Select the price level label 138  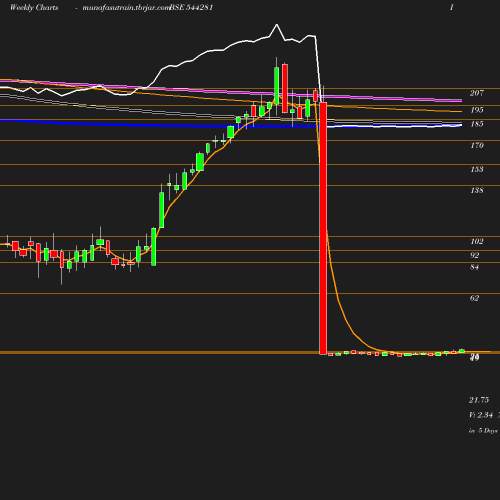477,190
